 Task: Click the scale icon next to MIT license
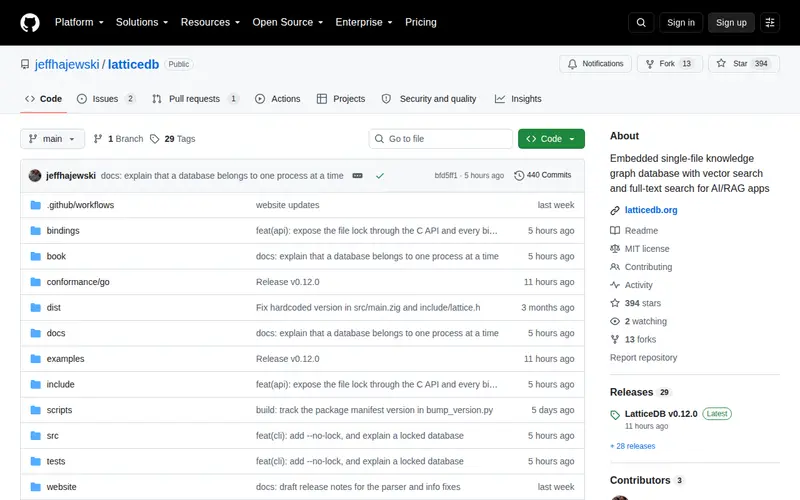[615, 248]
